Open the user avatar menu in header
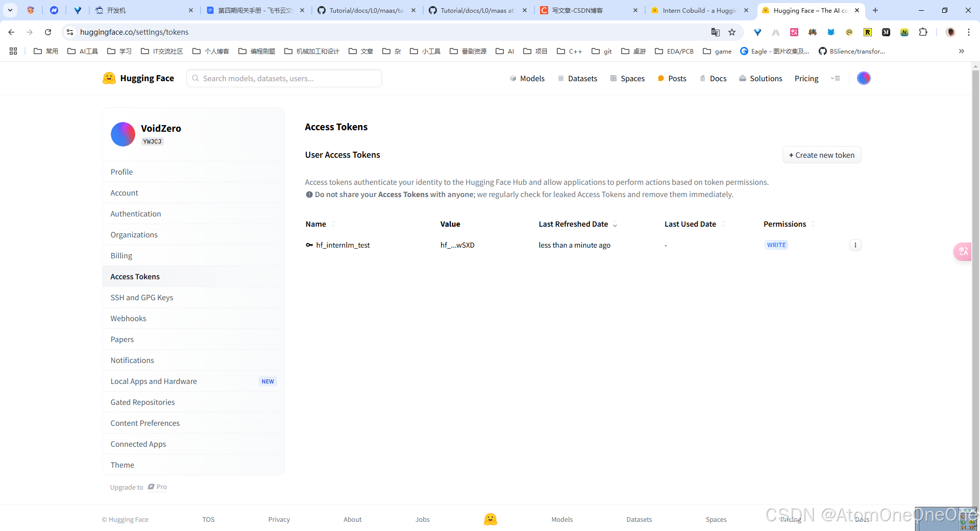 pyautogui.click(x=864, y=78)
